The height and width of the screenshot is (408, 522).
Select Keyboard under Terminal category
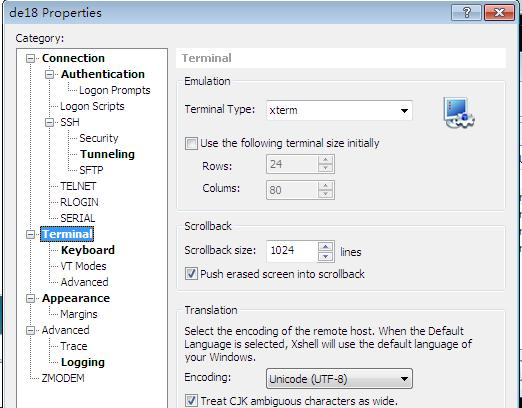tap(88, 250)
